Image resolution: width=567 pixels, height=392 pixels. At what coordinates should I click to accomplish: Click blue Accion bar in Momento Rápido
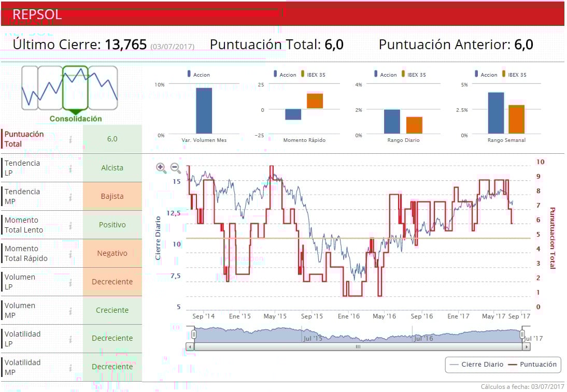point(293,114)
